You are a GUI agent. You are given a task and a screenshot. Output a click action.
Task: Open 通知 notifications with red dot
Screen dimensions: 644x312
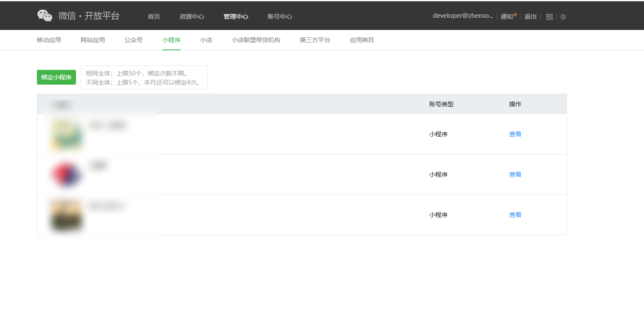coord(507,16)
